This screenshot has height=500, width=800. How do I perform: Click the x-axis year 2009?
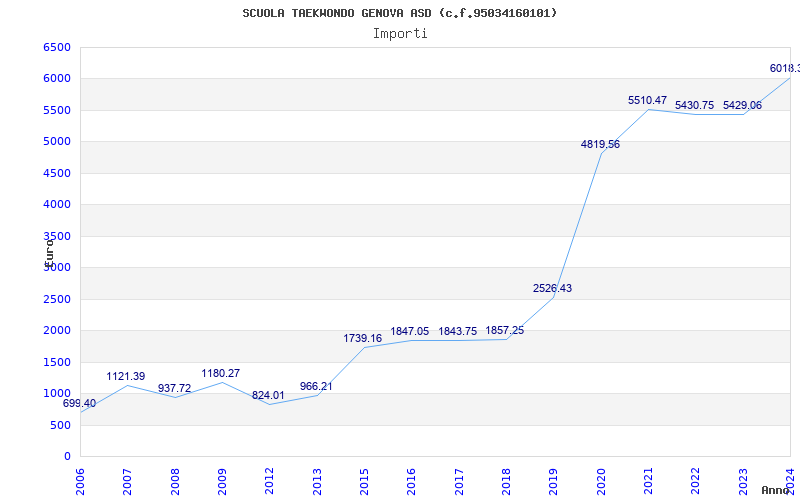coord(222,482)
